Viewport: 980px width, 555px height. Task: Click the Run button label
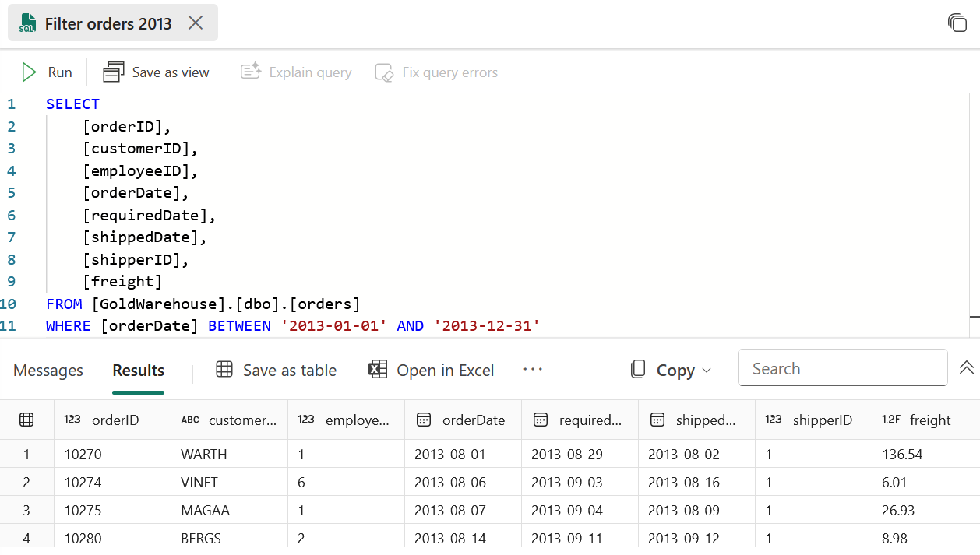point(60,72)
